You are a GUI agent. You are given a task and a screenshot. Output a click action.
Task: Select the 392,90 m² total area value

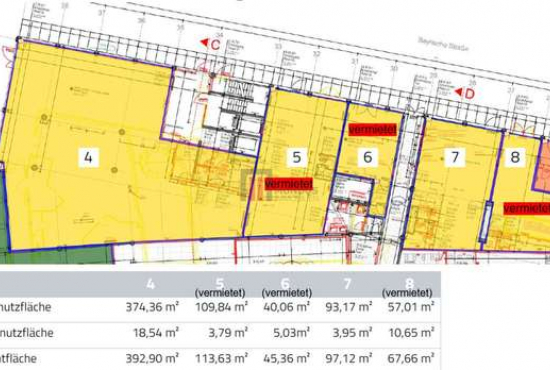pyautogui.click(x=152, y=358)
